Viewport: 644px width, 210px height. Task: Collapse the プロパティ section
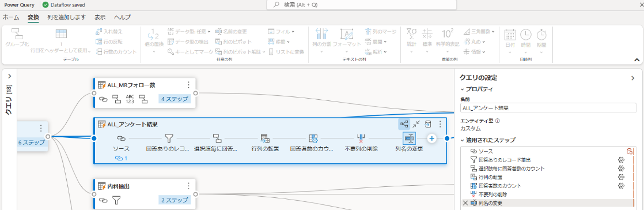coord(463,89)
